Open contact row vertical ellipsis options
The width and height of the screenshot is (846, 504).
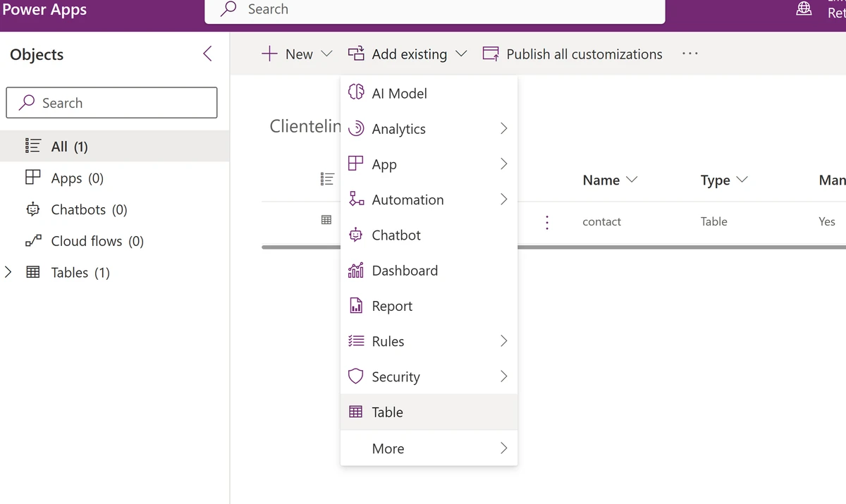pyautogui.click(x=547, y=222)
